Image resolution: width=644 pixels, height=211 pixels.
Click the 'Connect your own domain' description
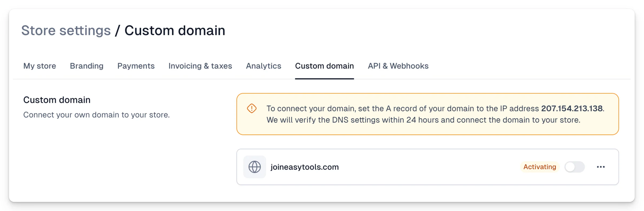tap(96, 115)
